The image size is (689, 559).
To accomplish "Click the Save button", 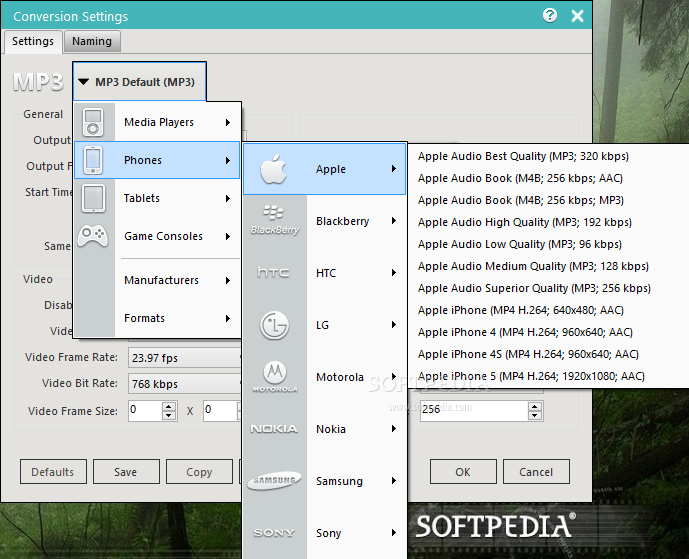I will point(126,472).
